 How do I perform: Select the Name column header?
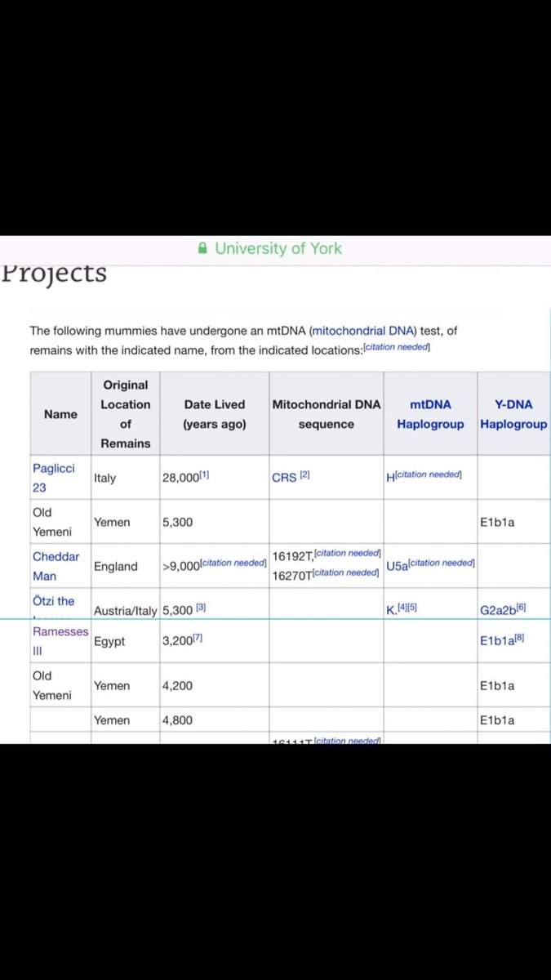60,414
